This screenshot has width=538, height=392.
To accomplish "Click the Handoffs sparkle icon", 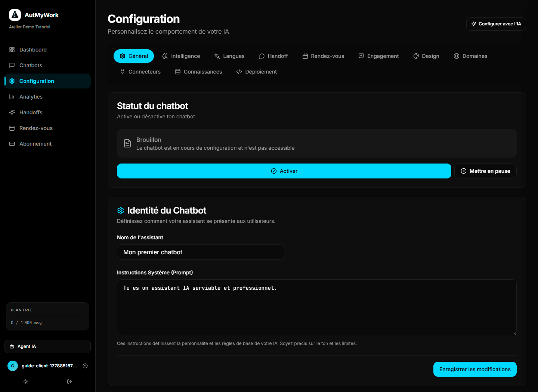I will click(12, 112).
